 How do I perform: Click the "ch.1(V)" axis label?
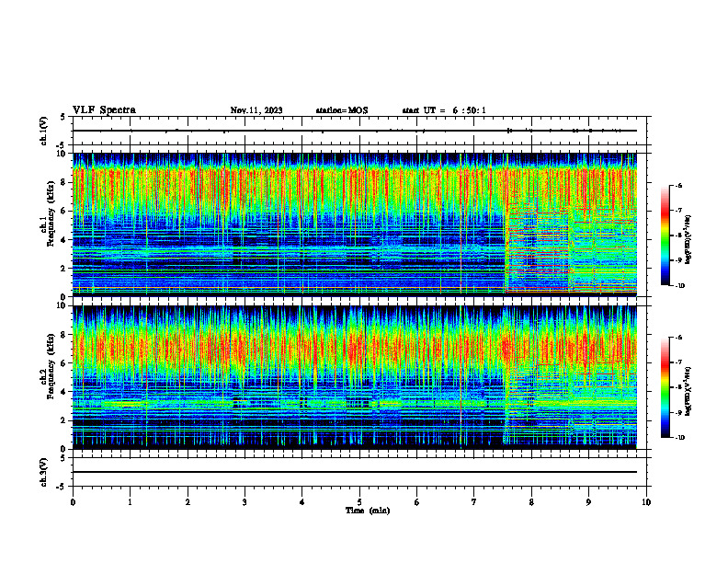tap(43, 131)
